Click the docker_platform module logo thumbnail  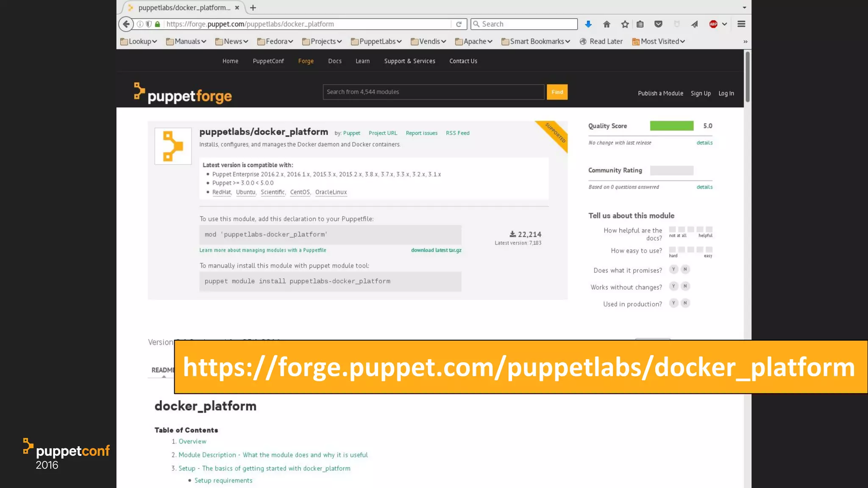tap(173, 146)
